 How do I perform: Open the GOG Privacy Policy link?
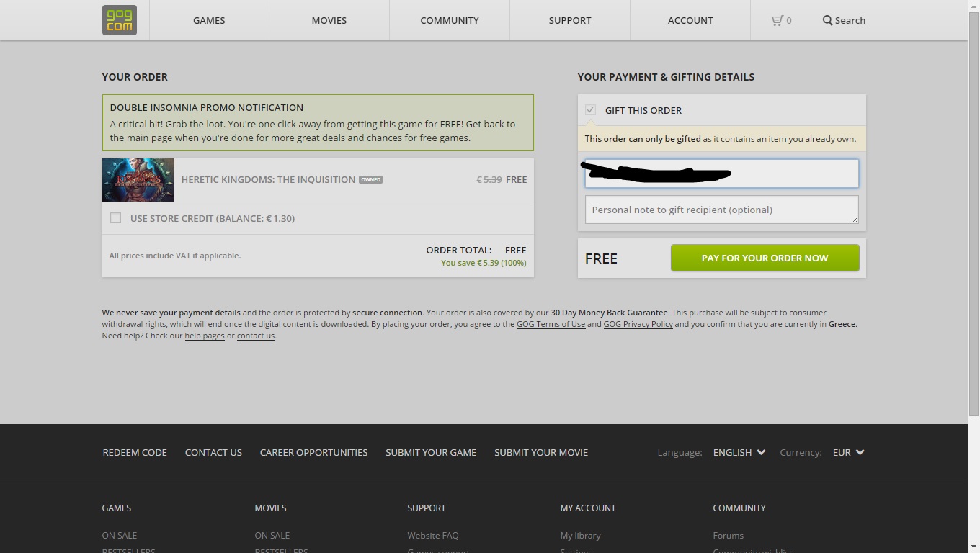click(x=638, y=324)
